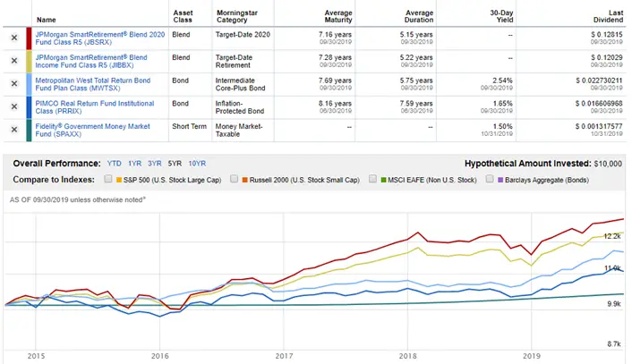Viewport: 632px width, 364px height.
Task: Click the Asset Class column header
Action: [x=183, y=16]
